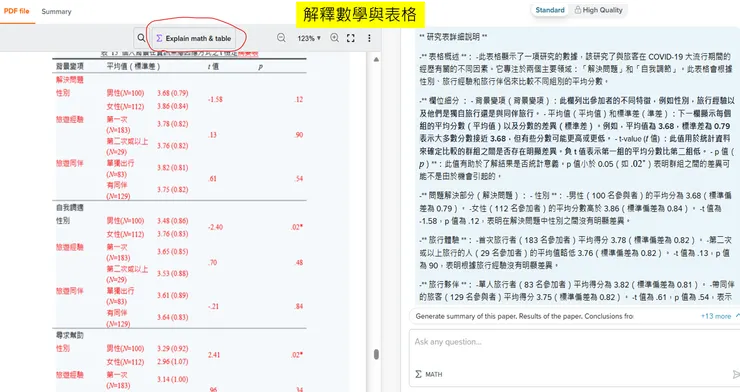This screenshot has height=392, width=740.
Task: Click the t value 2.41 cell
Action: click(214, 355)
